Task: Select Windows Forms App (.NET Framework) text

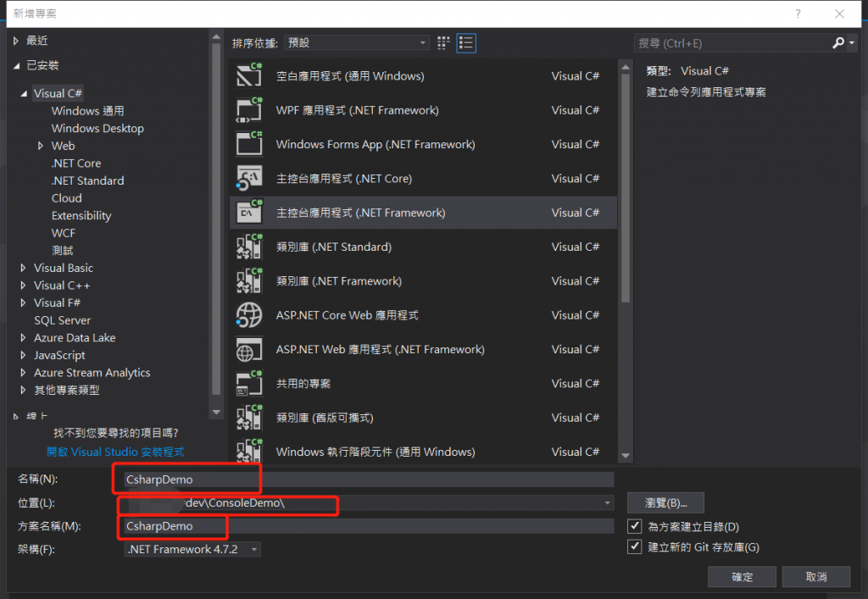Action: pyautogui.click(x=376, y=144)
